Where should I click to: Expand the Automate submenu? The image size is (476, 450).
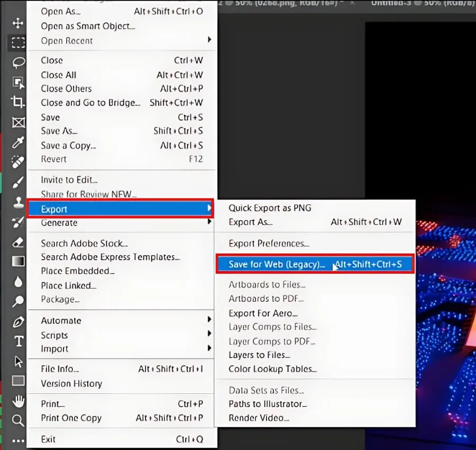click(122, 320)
